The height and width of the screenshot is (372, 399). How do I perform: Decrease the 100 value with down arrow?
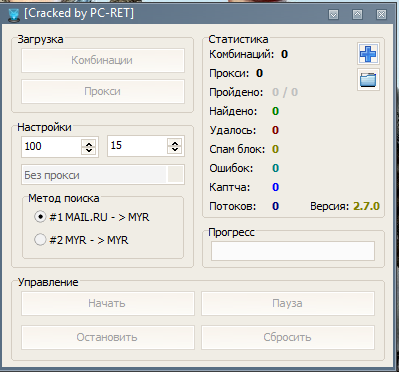coord(89,150)
